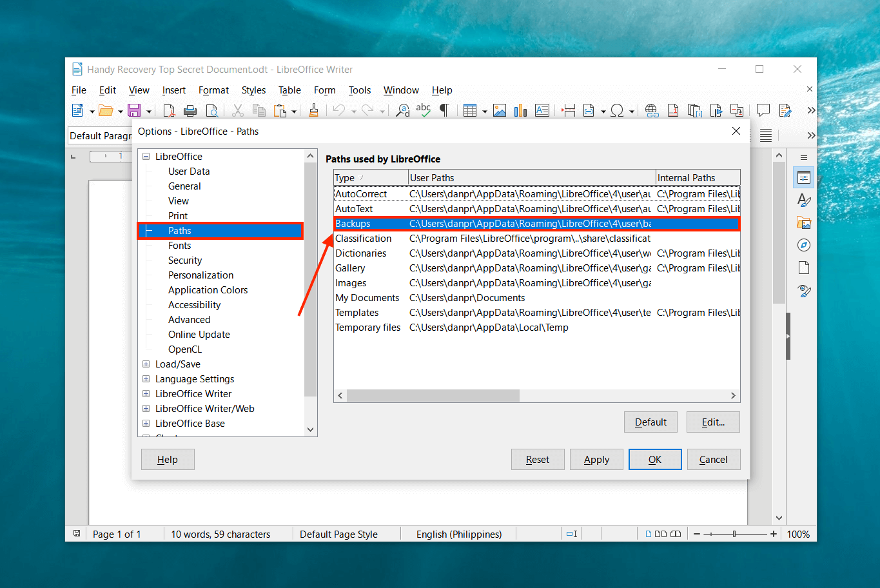The height and width of the screenshot is (588, 880).
Task: Click the document save status icon in status bar
Action: pyautogui.click(x=77, y=534)
